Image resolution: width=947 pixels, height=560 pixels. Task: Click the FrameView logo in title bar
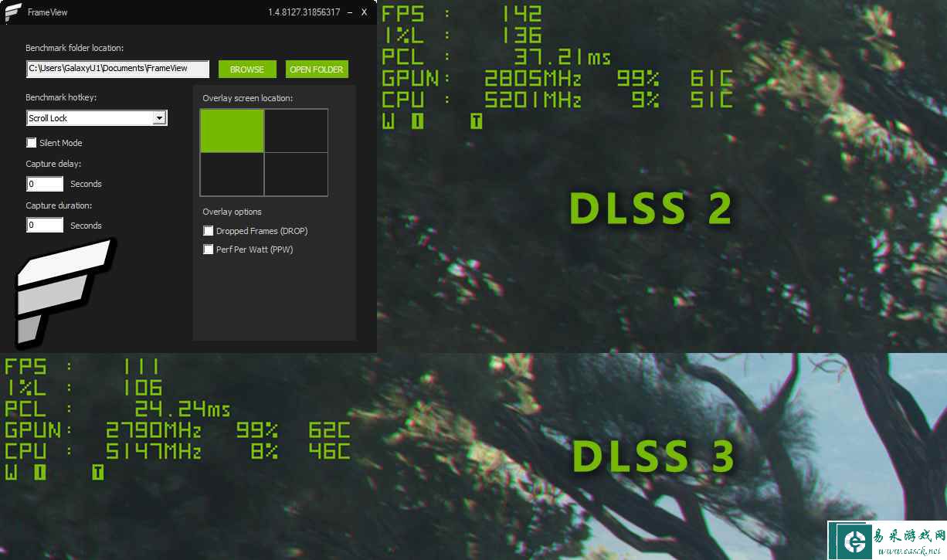(13, 12)
